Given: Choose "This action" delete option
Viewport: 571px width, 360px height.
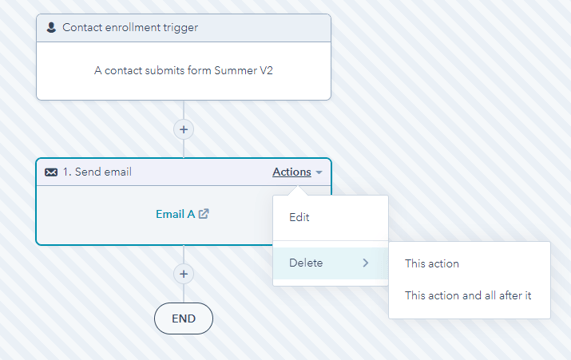Looking at the screenshot, I should 432,264.
